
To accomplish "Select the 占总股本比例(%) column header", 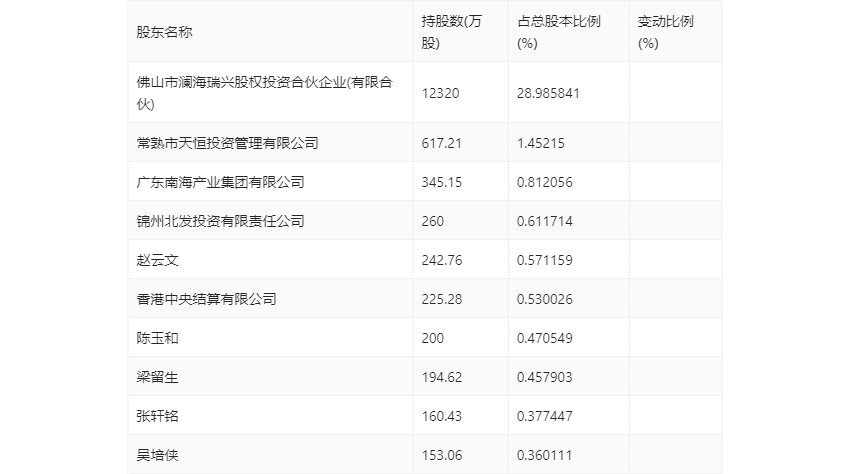I will tap(558, 32).
